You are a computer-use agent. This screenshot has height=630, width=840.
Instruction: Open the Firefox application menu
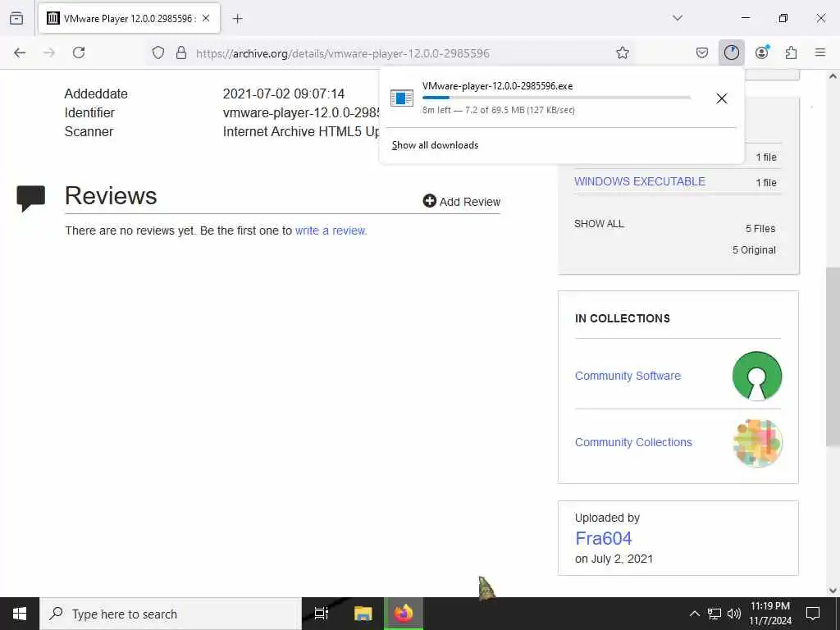click(x=820, y=52)
